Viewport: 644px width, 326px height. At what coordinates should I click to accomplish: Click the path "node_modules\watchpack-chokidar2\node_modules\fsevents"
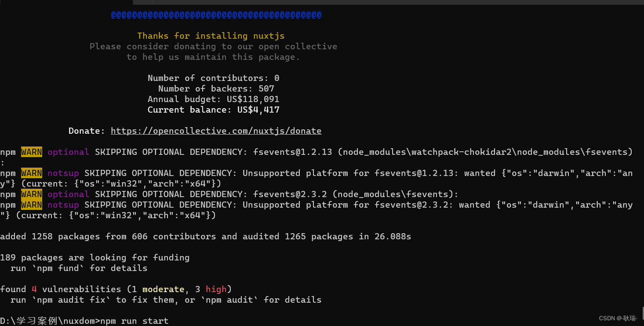[485, 152]
